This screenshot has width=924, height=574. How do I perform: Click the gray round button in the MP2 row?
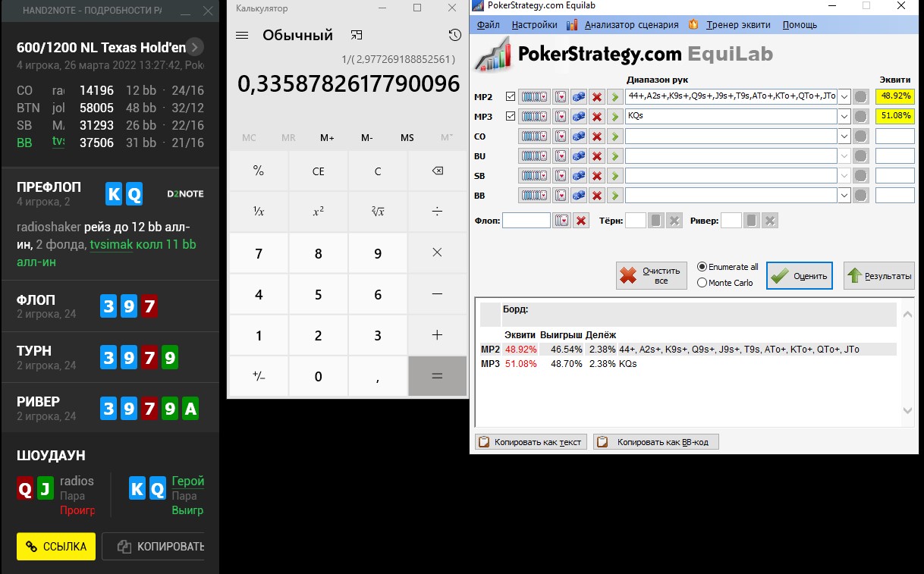(860, 96)
